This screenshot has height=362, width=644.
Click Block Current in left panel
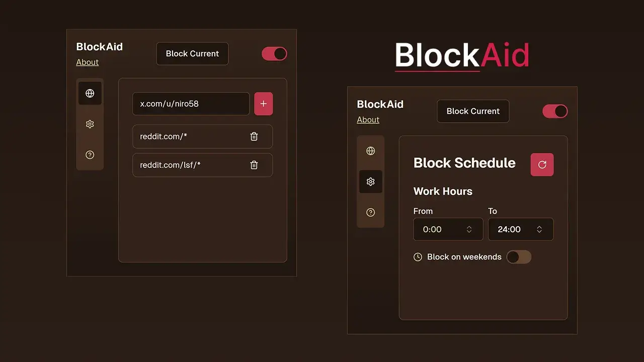click(x=192, y=54)
